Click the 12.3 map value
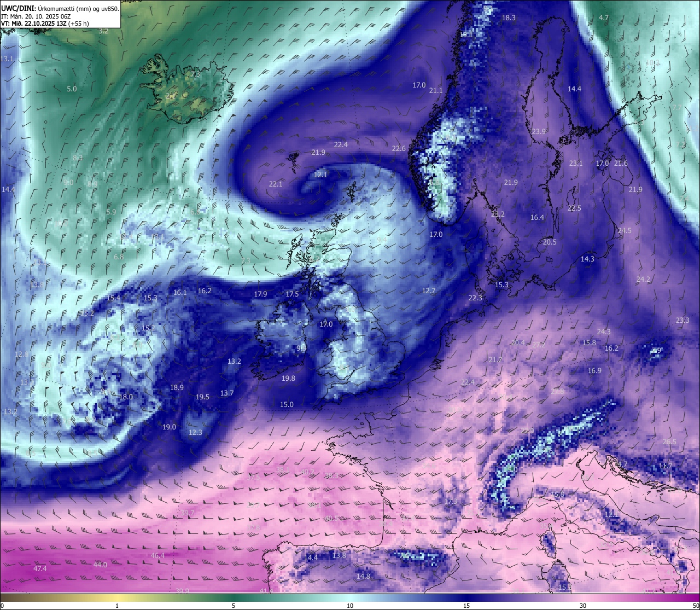The image size is (700, 610). (x=195, y=433)
